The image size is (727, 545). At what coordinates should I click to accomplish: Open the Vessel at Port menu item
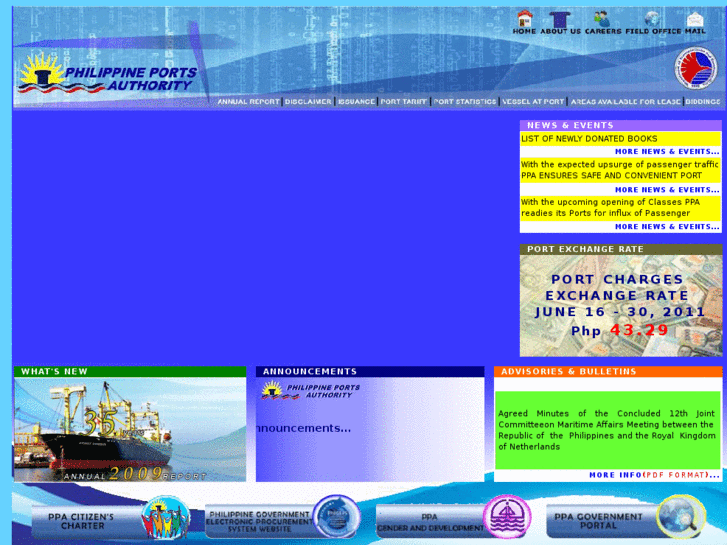point(533,102)
